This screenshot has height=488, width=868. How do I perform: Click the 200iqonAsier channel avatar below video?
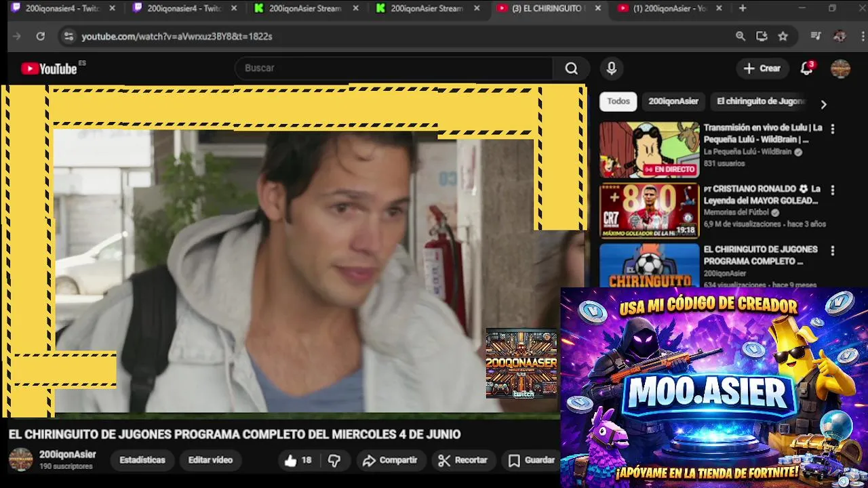[x=20, y=460]
